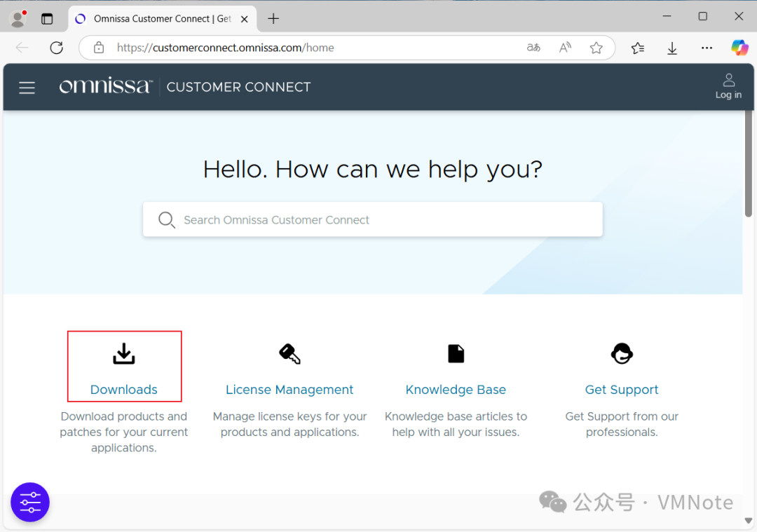757x532 pixels.
Task: Open the browser downloads icon
Action: [672, 48]
